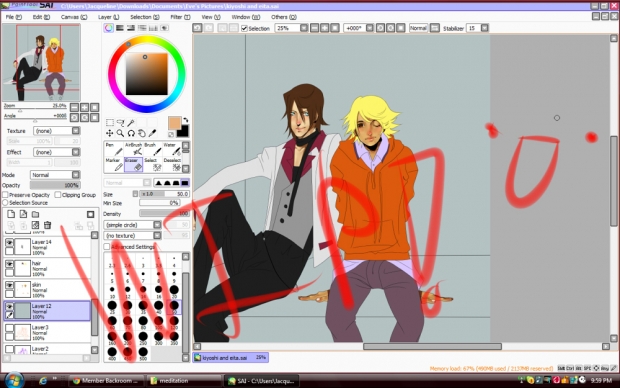
Task: Open the Member Backroom taskbar window
Action: [106, 380]
